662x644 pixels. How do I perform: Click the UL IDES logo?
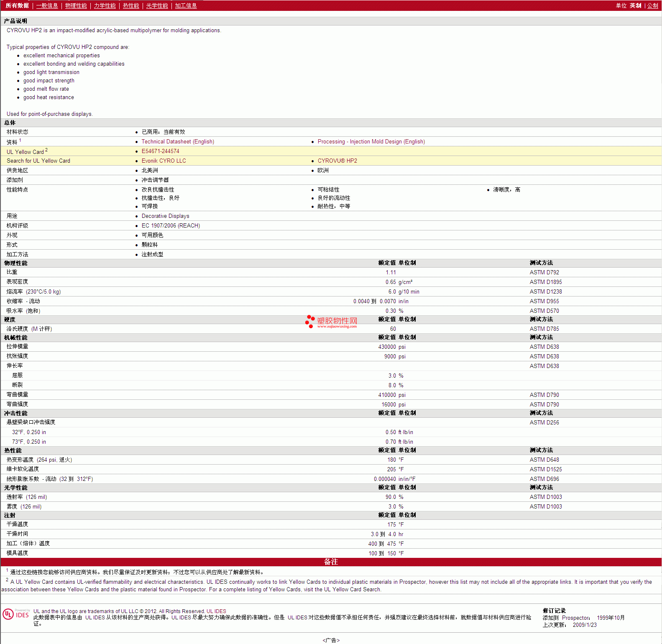(x=16, y=614)
